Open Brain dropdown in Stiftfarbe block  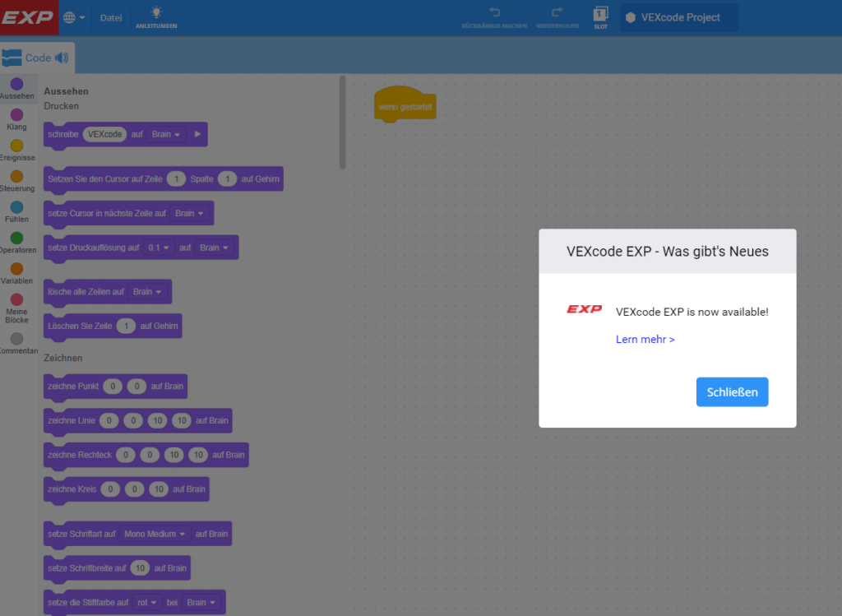(201, 603)
